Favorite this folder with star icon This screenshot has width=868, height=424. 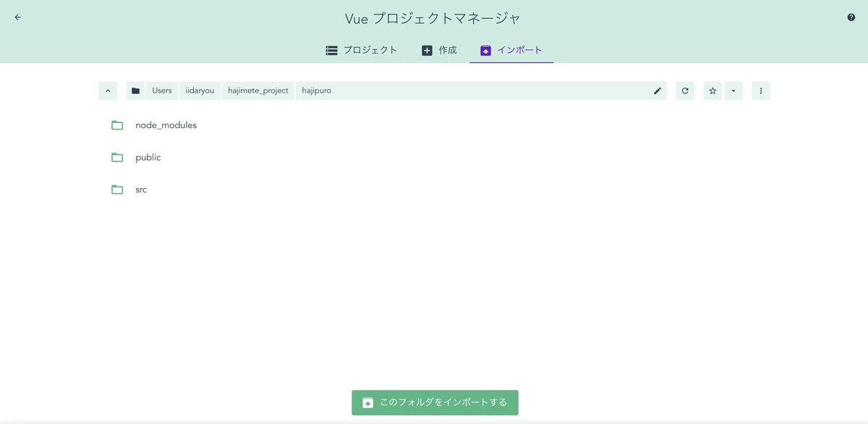tap(712, 90)
